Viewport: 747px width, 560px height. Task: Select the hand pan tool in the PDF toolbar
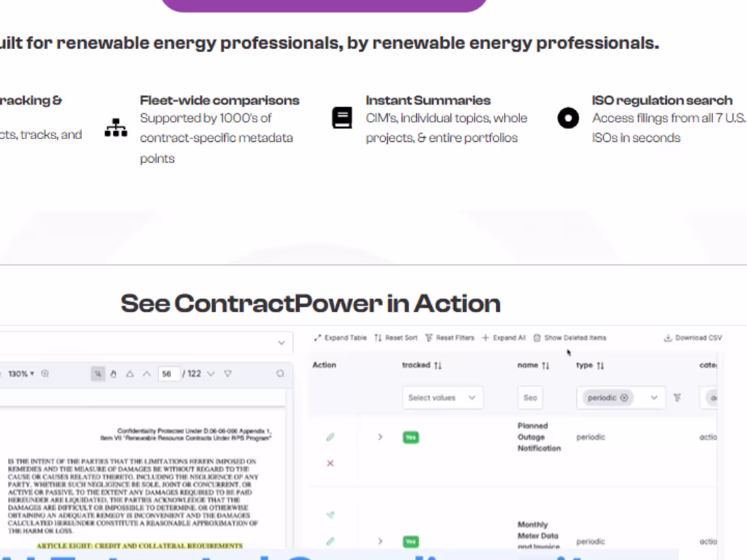(114, 373)
